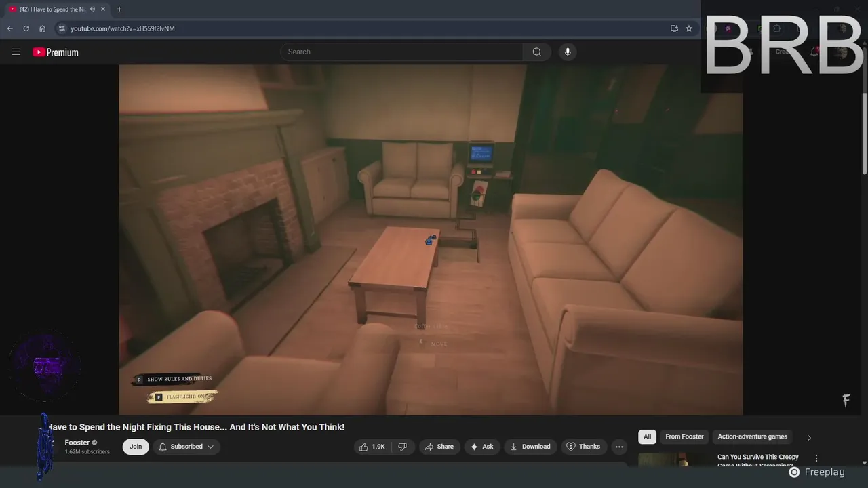Open a new browser tab
Viewport: 868px width, 488px height.
119,9
